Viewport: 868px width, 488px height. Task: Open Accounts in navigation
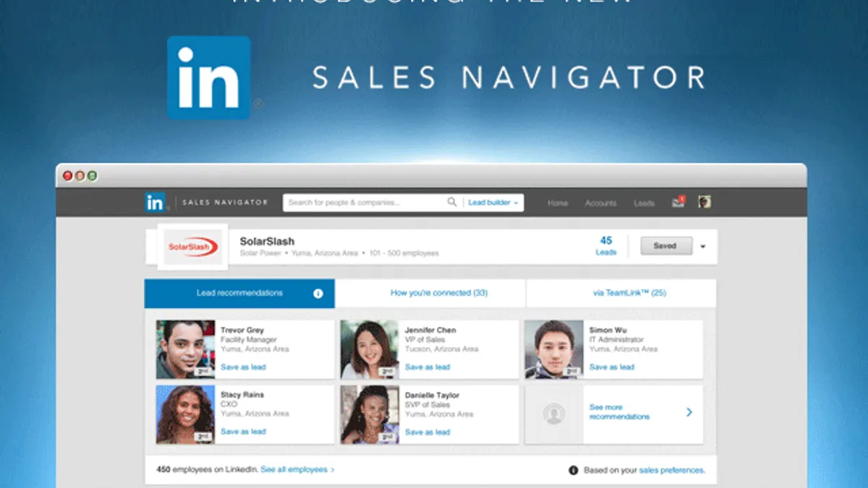(x=601, y=203)
